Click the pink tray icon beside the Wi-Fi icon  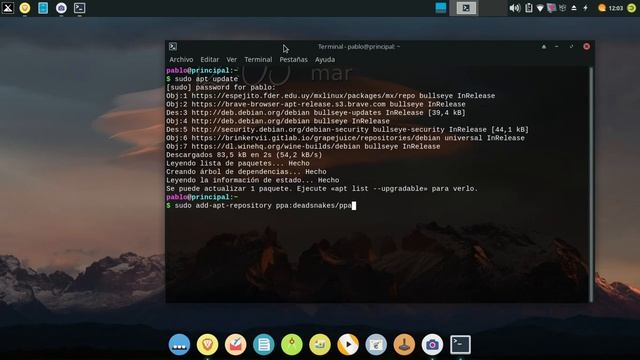pos(551,8)
